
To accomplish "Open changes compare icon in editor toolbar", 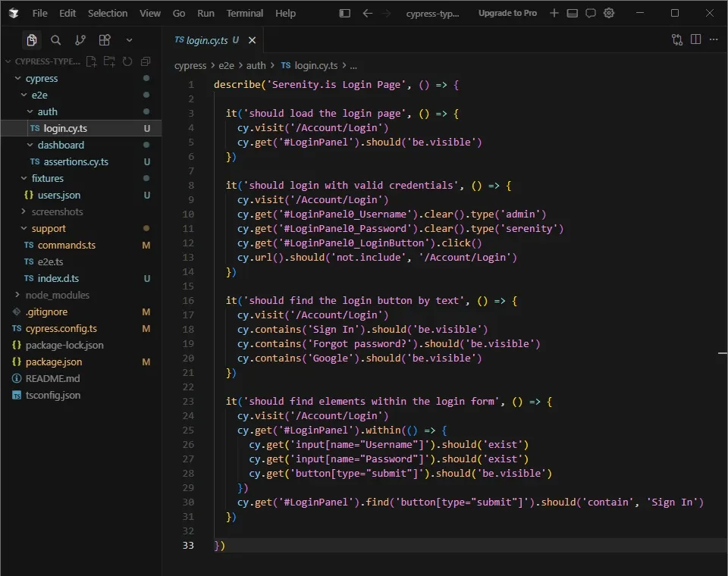I will pyautogui.click(x=677, y=40).
